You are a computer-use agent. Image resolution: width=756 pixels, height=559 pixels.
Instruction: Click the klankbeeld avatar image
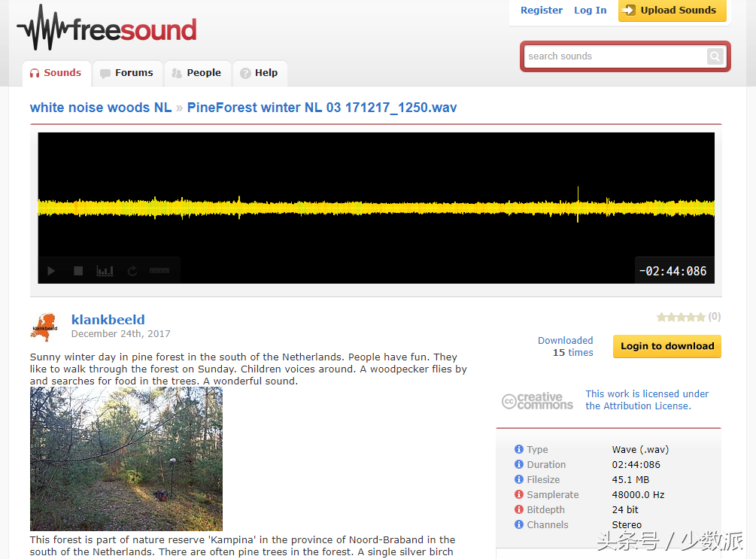point(44,327)
